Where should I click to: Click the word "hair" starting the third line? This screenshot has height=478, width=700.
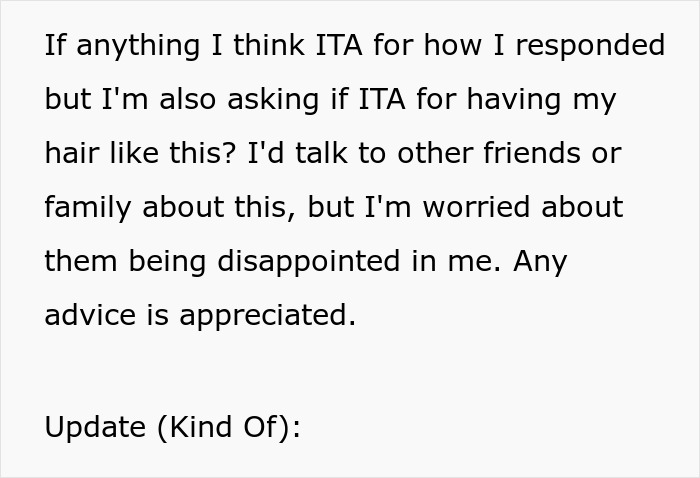71,153
